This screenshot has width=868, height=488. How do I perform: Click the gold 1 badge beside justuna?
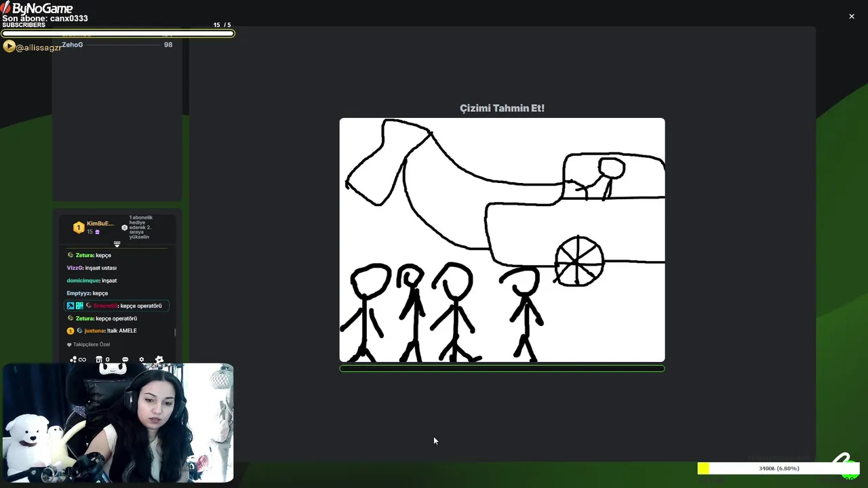pos(70,331)
